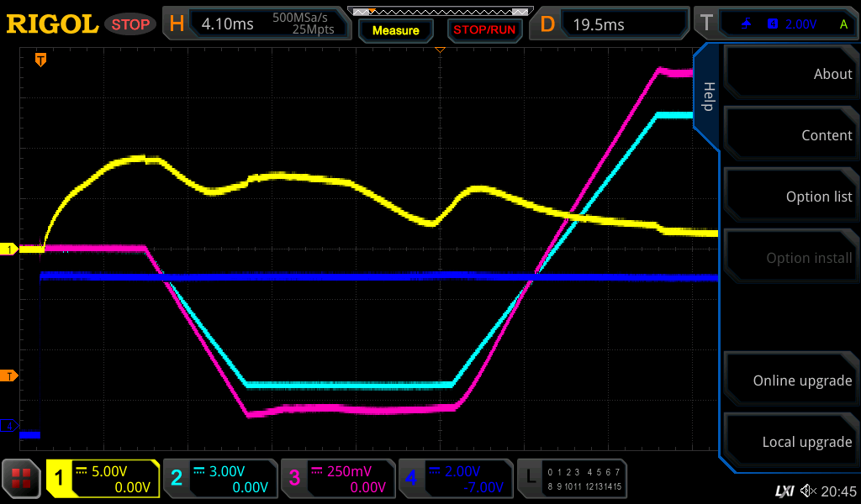
Task: Click the orange horizontal trigger position marker at top-left
Action: point(40,60)
